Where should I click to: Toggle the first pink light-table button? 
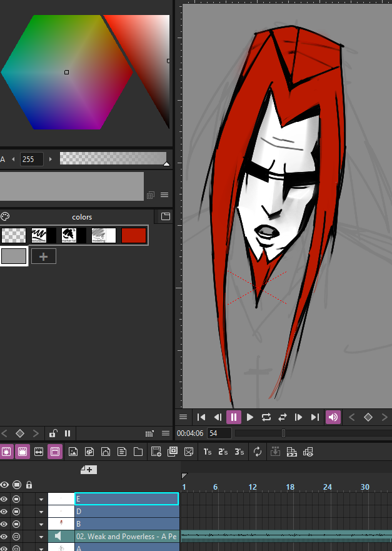pyautogui.click(x=6, y=452)
